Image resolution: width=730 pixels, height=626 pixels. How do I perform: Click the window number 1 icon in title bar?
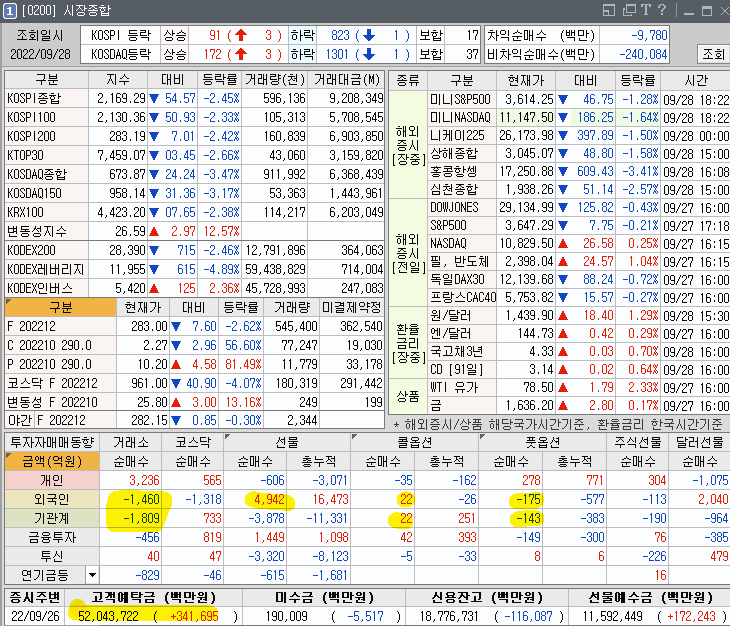(x=9, y=9)
